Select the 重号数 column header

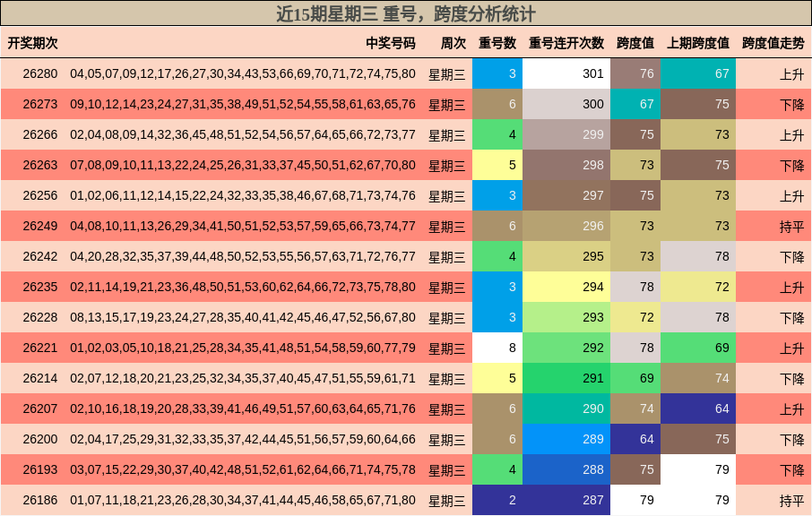[x=497, y=43]
